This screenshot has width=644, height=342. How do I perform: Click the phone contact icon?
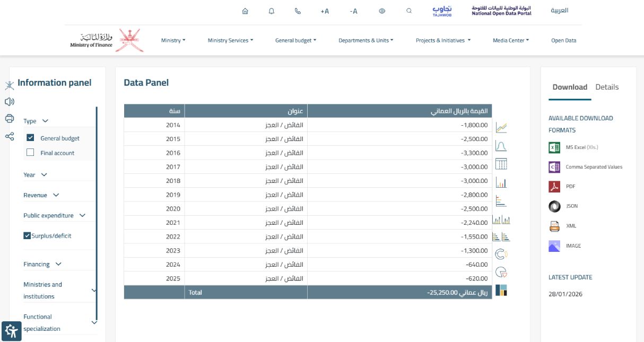coord(298,11)
